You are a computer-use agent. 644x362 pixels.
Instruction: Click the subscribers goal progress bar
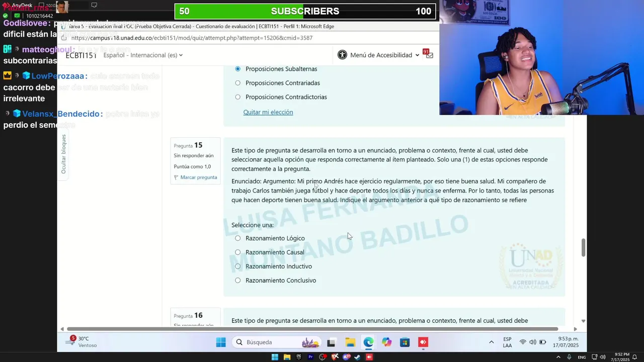pyautogui.click(x=305, y=12)
